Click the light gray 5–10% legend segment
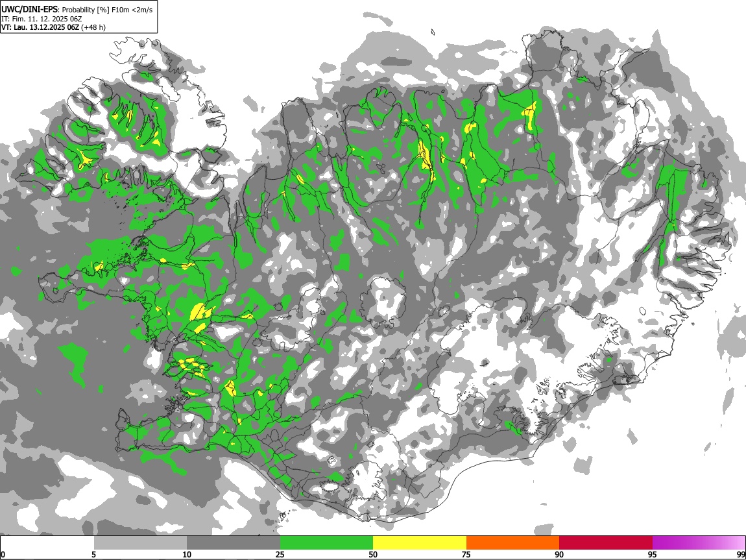Image resolution: width=746 pixels, height=560 pixels. tap(140, 542)
